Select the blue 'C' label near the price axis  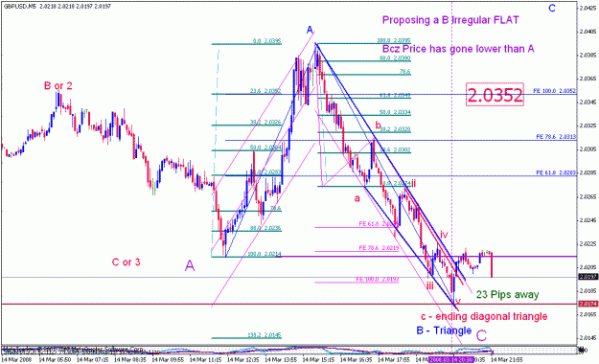552,8
